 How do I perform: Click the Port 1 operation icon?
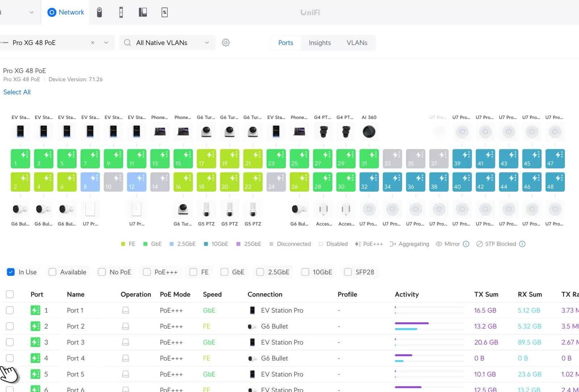[x=125, y=310]
